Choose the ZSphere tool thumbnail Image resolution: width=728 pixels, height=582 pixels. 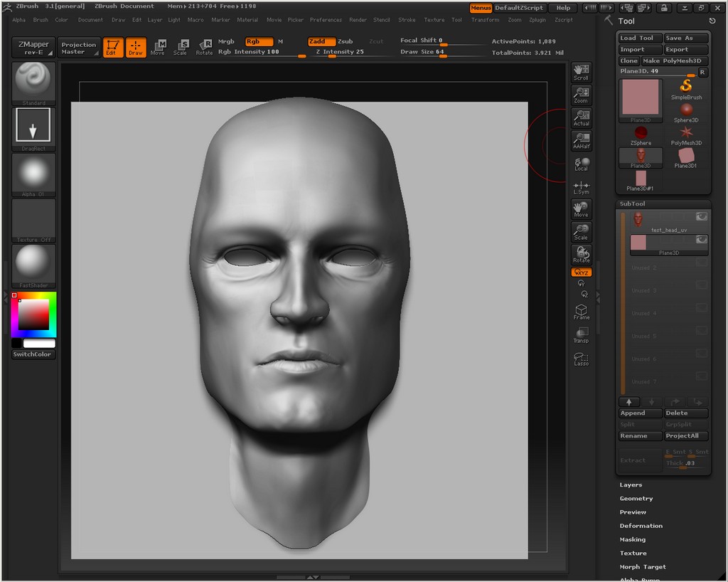tap(641, 133)
